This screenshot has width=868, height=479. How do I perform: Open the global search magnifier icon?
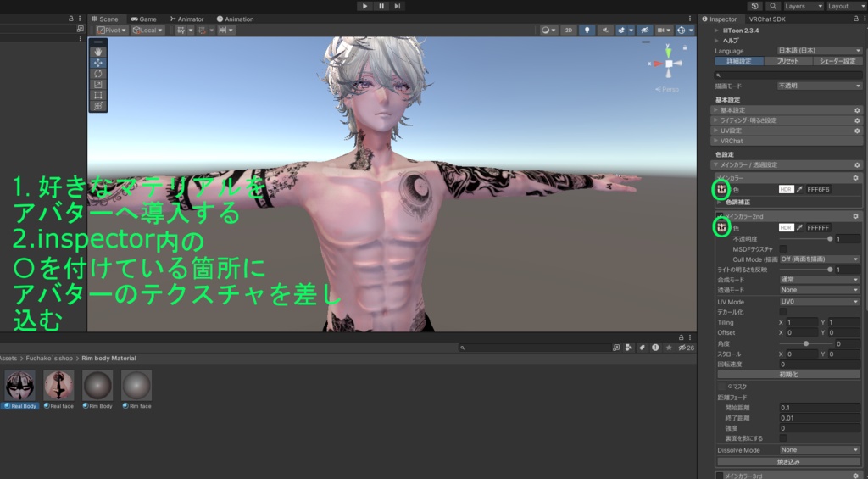coord(773,6)
